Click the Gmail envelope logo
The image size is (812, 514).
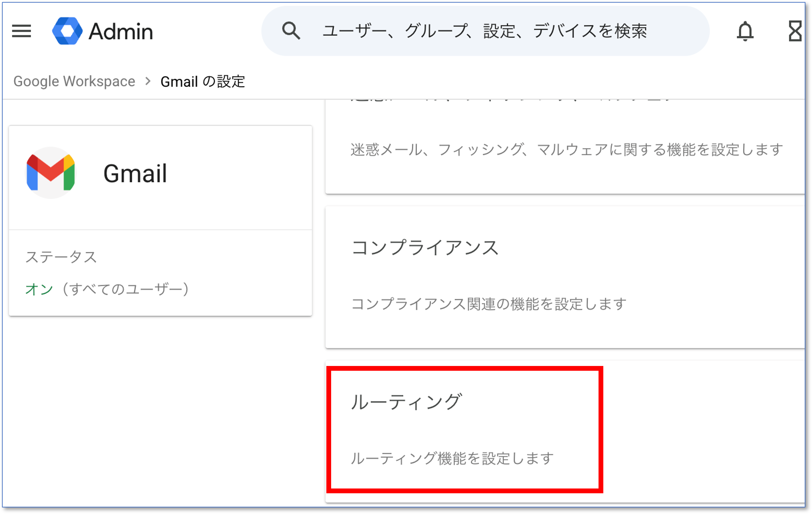[x=51, y=172]
